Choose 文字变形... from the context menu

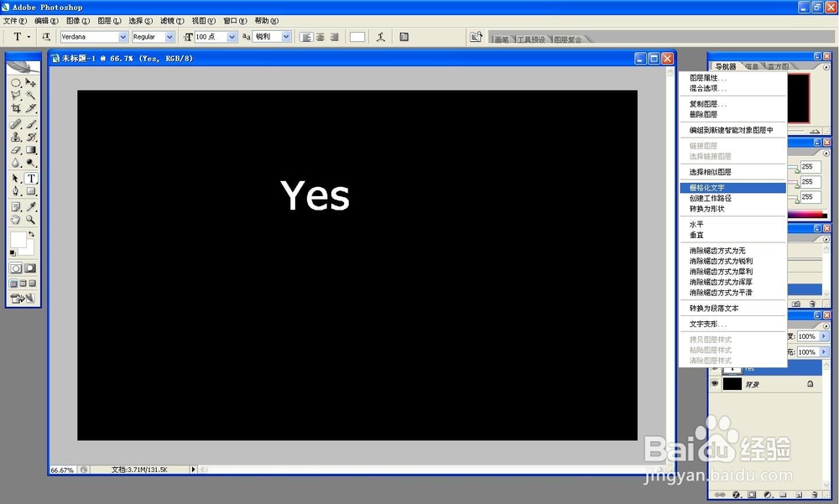click(x=732, y=324)
